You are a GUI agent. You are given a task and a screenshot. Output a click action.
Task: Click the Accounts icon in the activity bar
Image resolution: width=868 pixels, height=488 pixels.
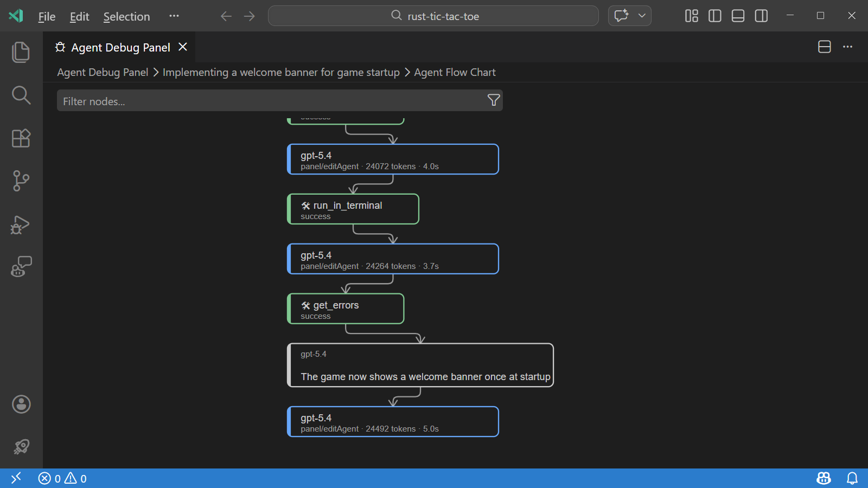click(21, 404)
